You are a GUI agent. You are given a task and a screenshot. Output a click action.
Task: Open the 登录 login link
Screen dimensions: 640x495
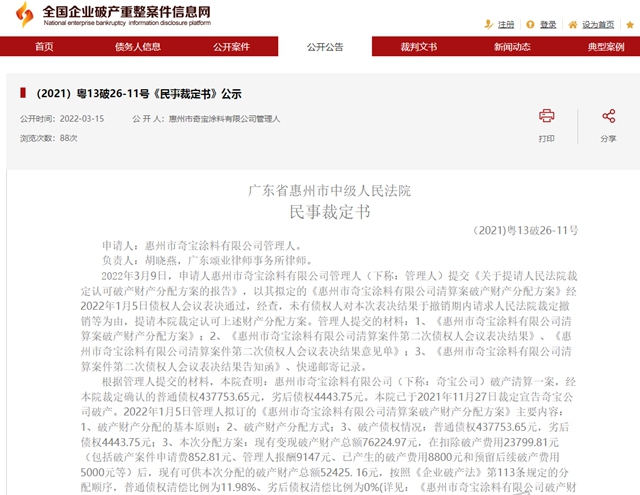coord(548,25)
